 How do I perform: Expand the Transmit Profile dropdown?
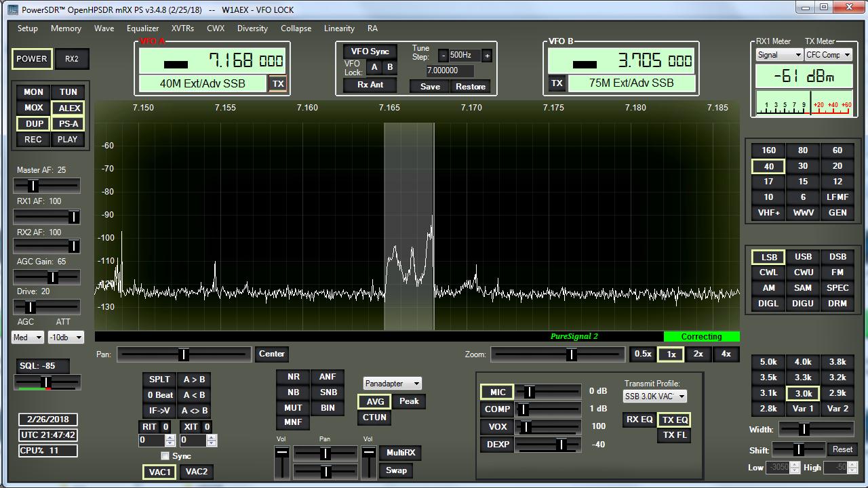click(x=654, y=396)
